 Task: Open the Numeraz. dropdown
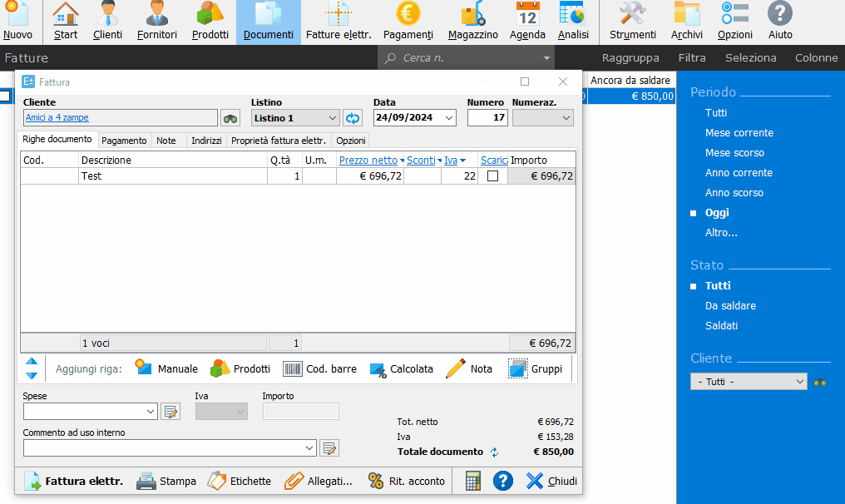click(566, 118)
